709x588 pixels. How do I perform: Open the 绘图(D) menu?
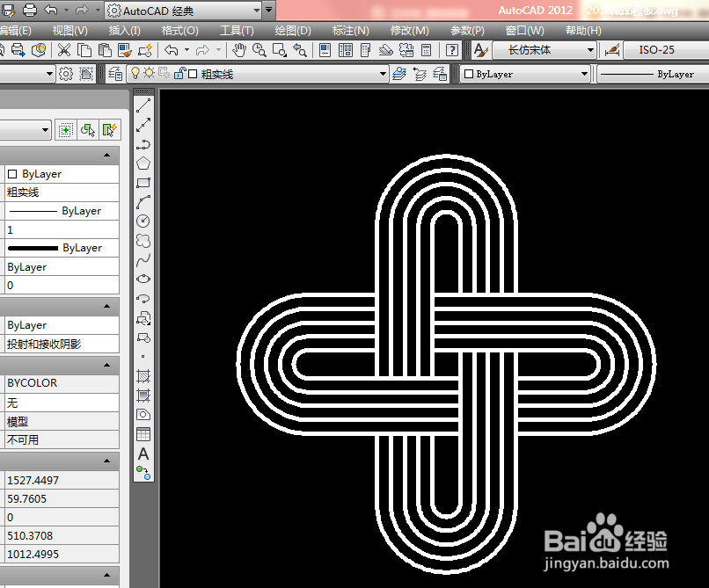293,31
